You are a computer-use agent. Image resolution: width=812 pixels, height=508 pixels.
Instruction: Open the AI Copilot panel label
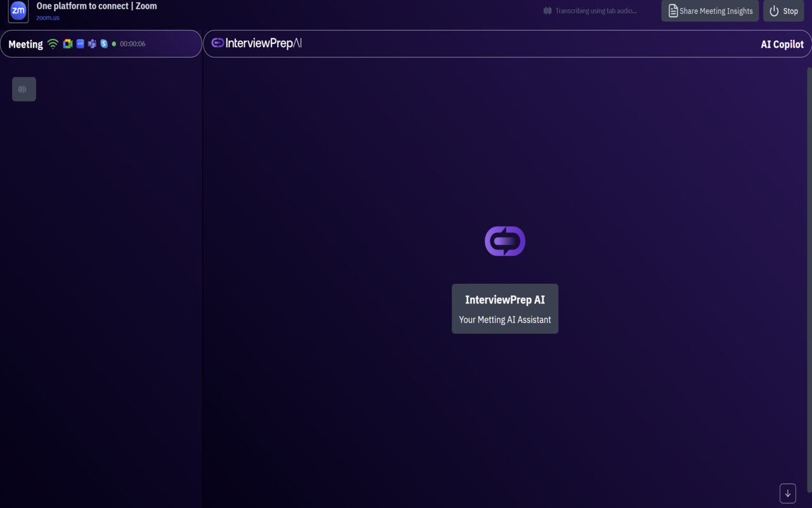(782, 44)
